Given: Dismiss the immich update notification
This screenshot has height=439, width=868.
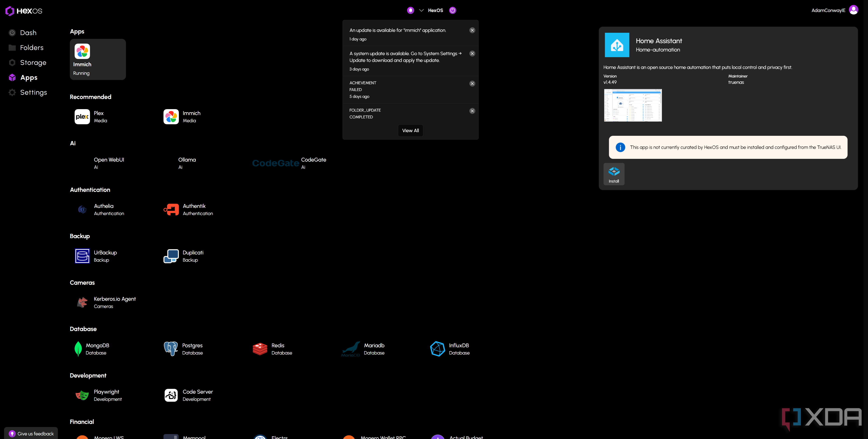Looking at the screenshot, I should click(472, 30).
